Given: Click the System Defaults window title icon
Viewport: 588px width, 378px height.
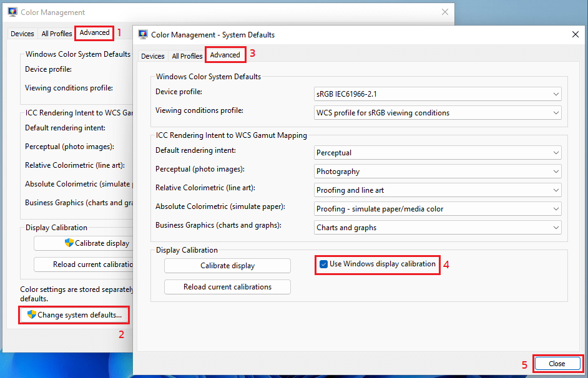Looking at the screenshot, I should [x=143, y=34].
